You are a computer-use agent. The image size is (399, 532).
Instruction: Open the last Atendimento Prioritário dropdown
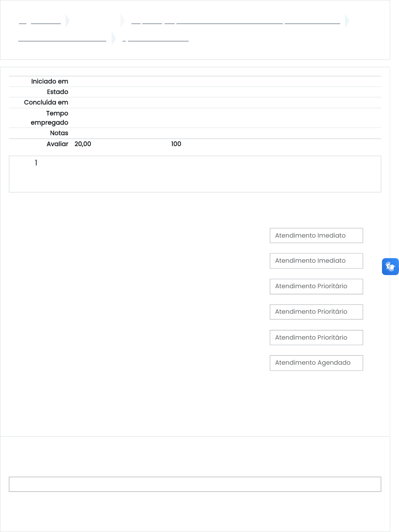[316, 338]
